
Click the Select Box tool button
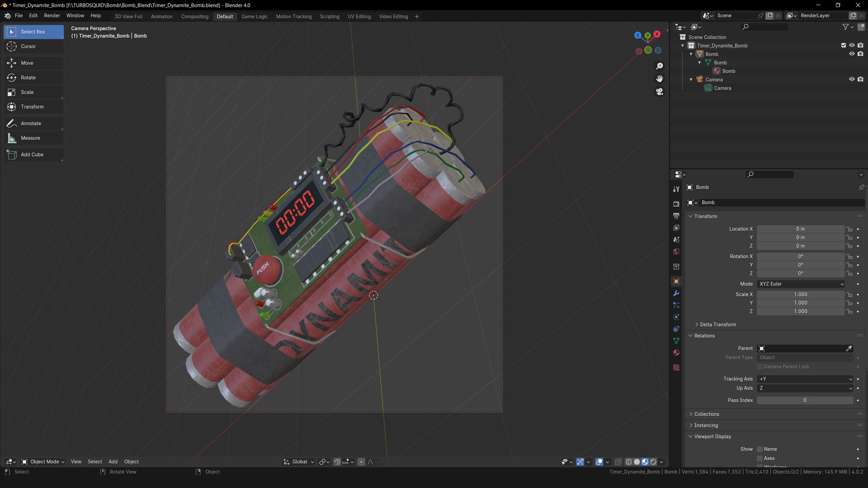point(33,32)
